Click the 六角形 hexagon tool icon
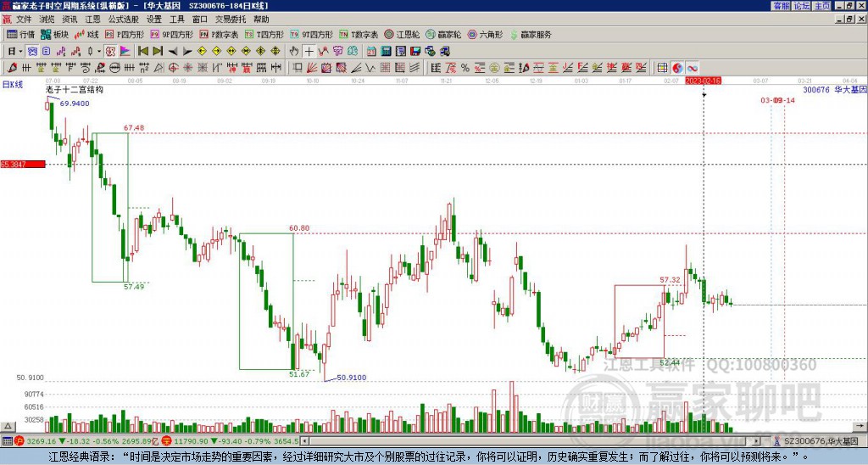The image size is (868, 465). [x=487, y=35]
